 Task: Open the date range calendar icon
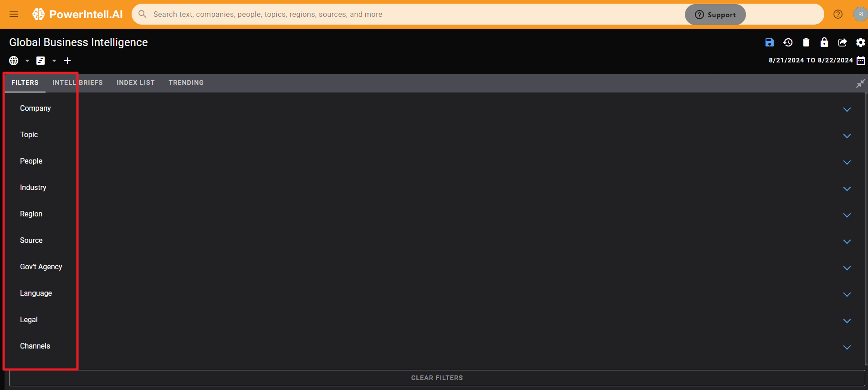(x=861, y=61)
